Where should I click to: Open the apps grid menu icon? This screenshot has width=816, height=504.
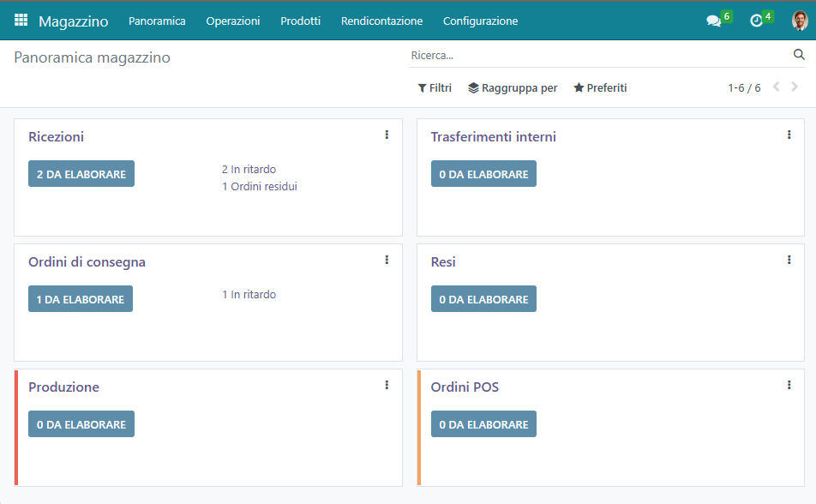tap(21, 21)
